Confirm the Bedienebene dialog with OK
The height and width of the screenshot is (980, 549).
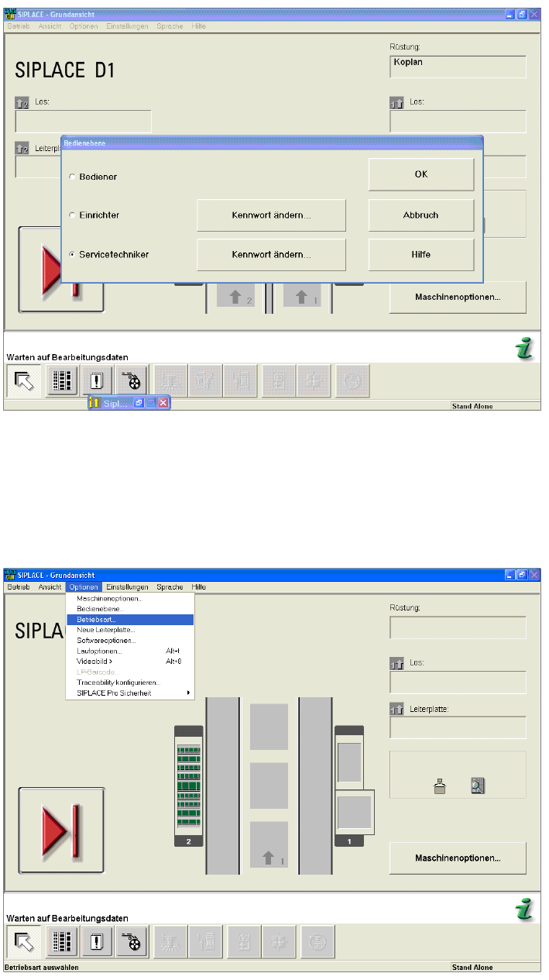421,174
